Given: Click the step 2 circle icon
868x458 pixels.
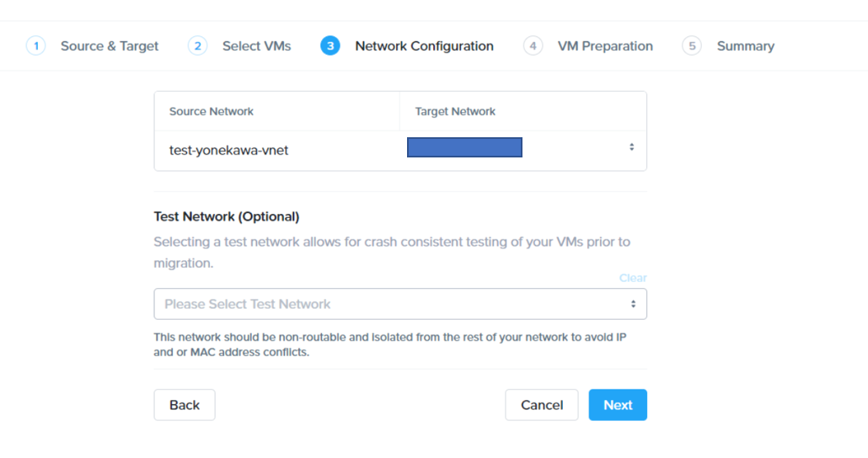Looking at the screenshot, I should (197, 46).
